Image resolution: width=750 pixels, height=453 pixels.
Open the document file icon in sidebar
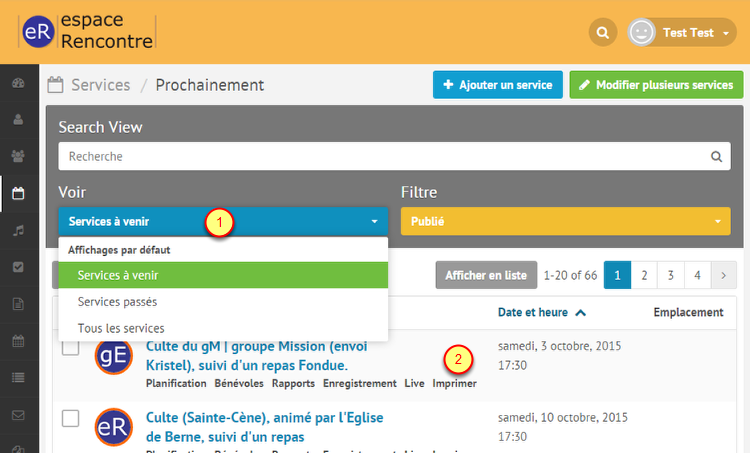(18, 304)
